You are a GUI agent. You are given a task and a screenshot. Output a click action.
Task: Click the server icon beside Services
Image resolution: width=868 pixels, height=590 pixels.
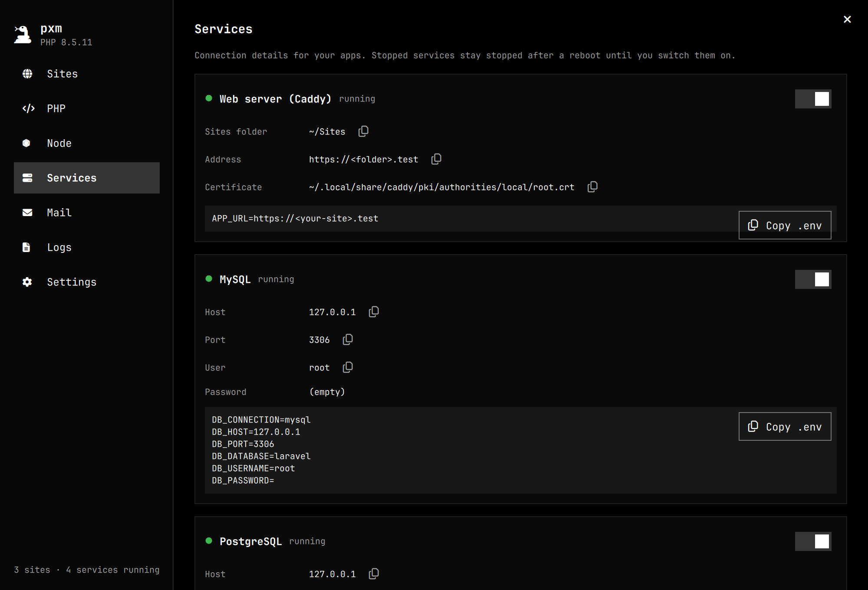click(27, 178)
